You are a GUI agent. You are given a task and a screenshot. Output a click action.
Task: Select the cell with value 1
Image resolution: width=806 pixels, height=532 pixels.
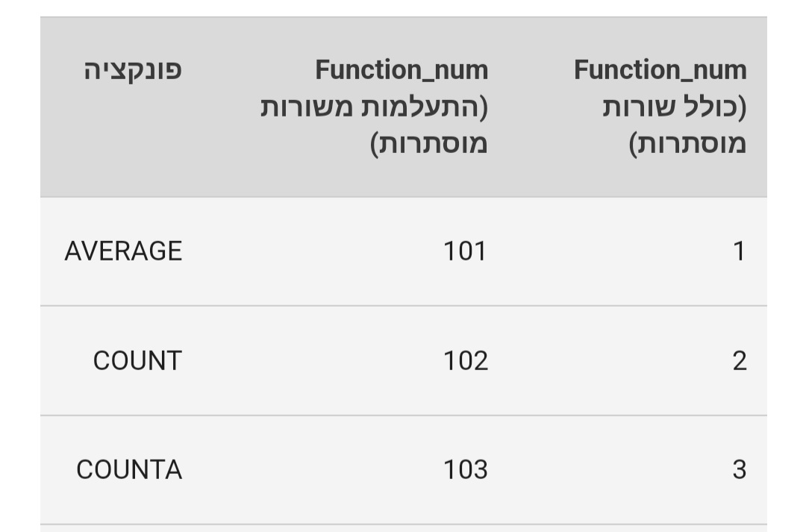click(x=738, y=251)
